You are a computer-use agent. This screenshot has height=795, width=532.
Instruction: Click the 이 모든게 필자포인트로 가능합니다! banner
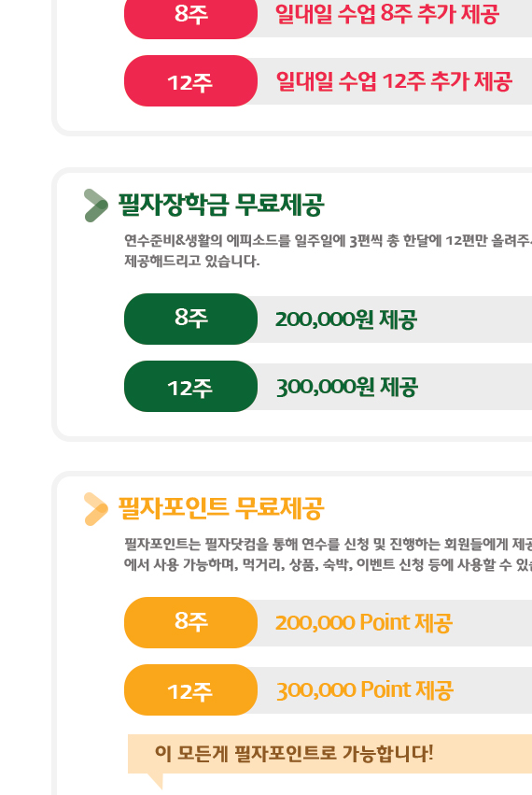pyautogui.click(x=329, y=754)
